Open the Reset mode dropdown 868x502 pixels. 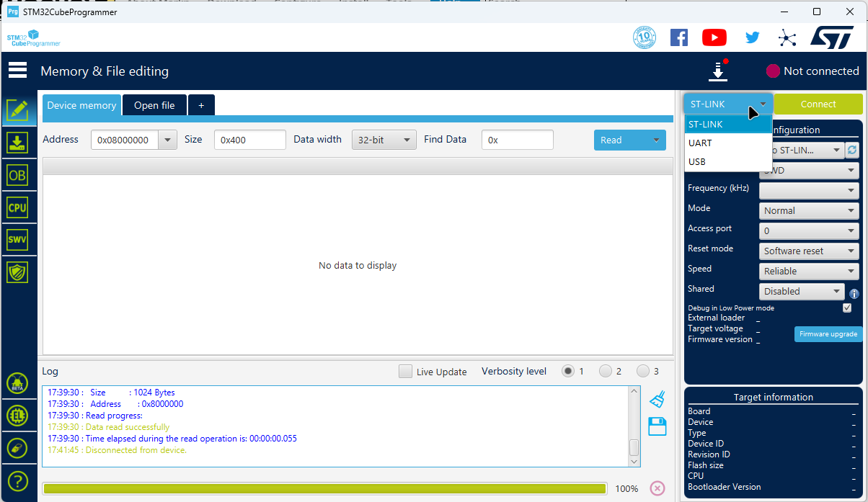tap(808, 251)
